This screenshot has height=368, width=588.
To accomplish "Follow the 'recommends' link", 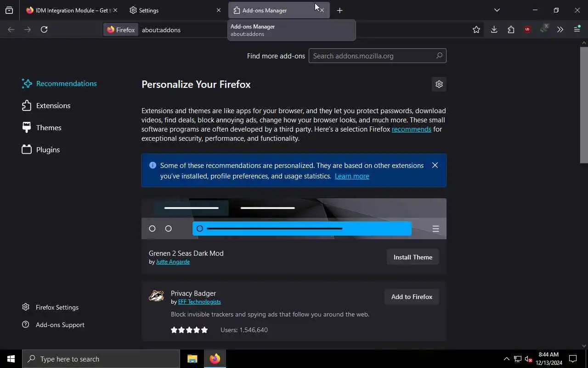I will 411,129.
